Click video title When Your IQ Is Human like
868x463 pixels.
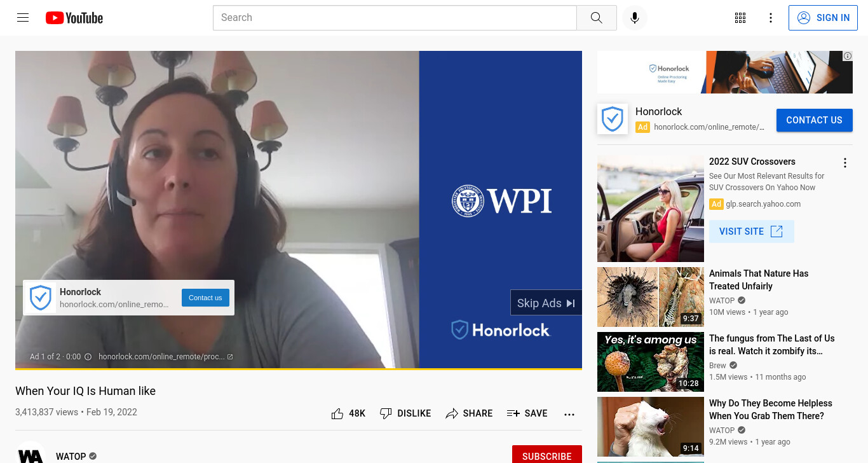tap(85, 391)
